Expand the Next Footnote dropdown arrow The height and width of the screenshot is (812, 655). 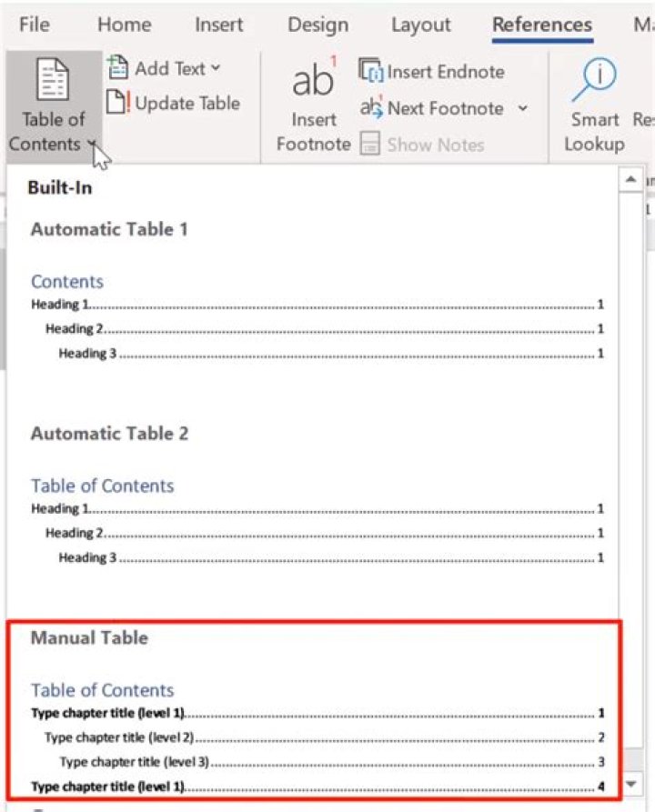[523, 108]
